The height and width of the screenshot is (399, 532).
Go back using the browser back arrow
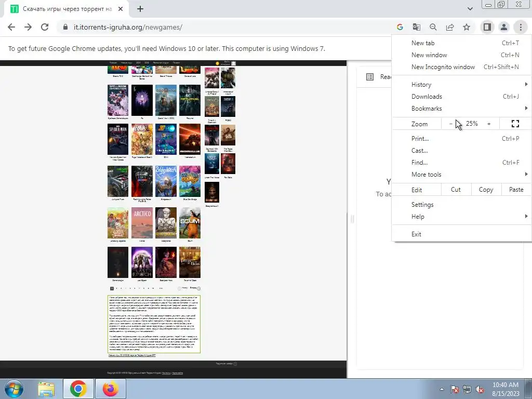click(11, 27)
